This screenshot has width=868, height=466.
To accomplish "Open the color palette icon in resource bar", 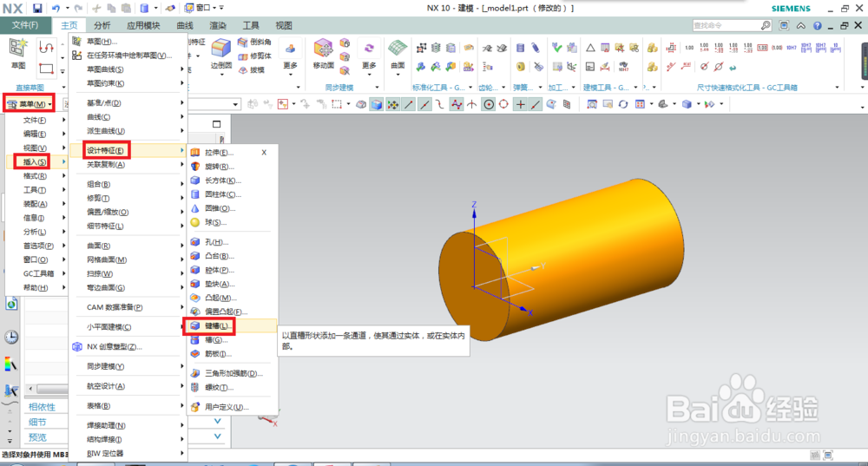I will click(10, 364).
